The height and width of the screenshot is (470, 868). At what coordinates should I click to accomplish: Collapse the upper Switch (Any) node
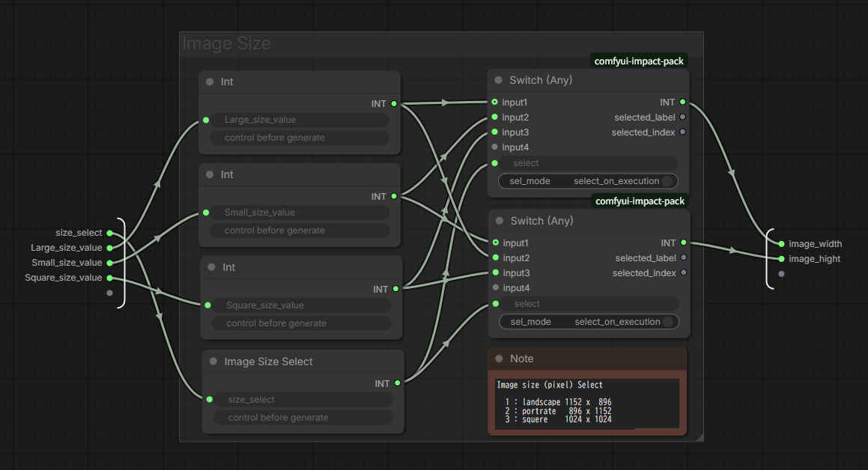tap(498, 80)
